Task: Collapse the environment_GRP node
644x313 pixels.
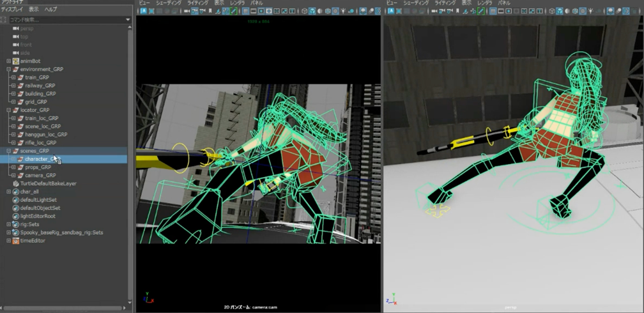Action: click(9, 69)
